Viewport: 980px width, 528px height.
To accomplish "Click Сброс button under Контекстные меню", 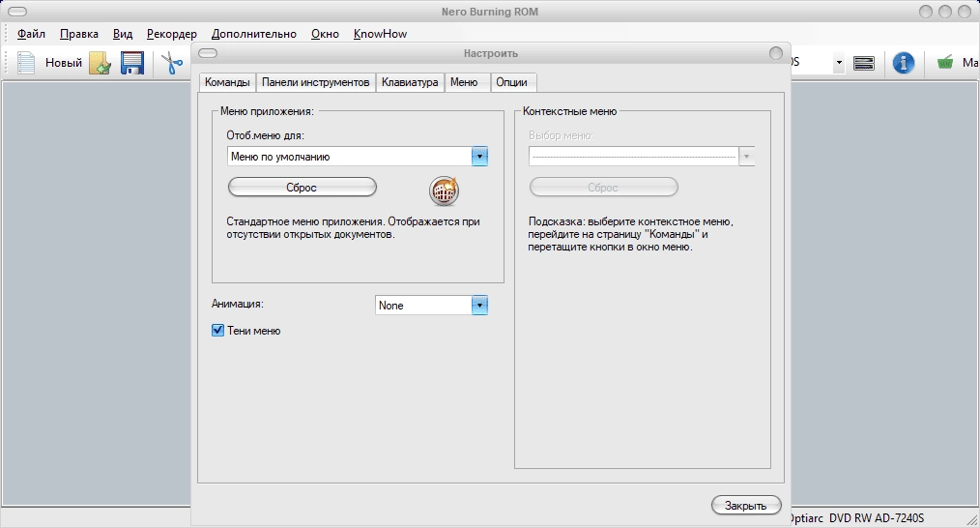I will pos(603,187).
